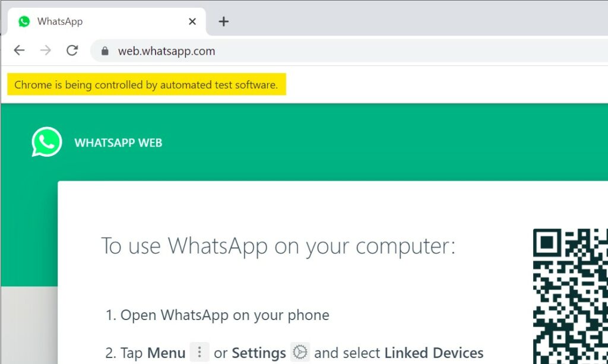The width and height of the screenshot is (608, 364).
Task: Click the QR code image
Action: click(x=571, y=296)
